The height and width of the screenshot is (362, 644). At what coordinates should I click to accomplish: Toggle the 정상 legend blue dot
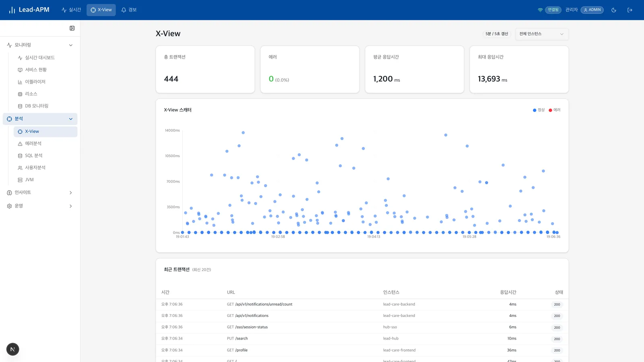535,110
